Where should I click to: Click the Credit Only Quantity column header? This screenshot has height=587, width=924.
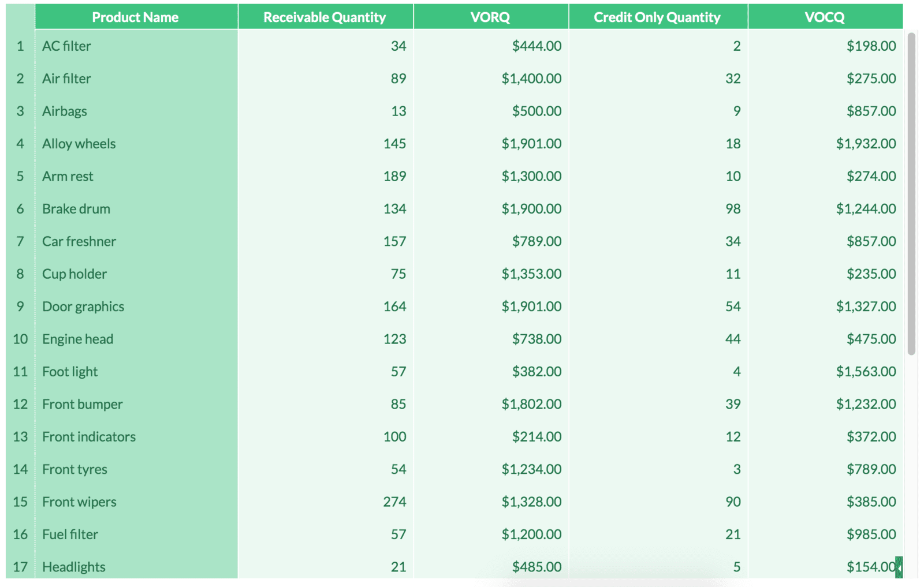point(658,17)
